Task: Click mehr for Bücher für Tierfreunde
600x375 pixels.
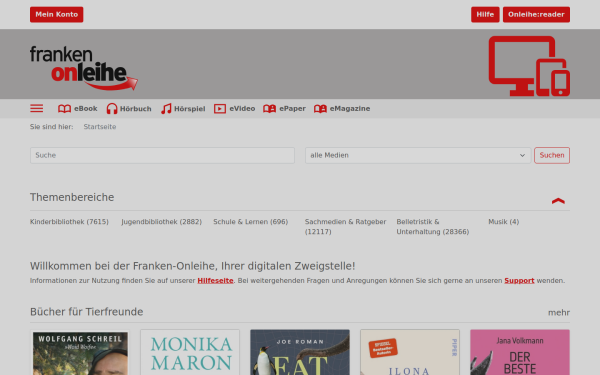Action: click(559, 313)
